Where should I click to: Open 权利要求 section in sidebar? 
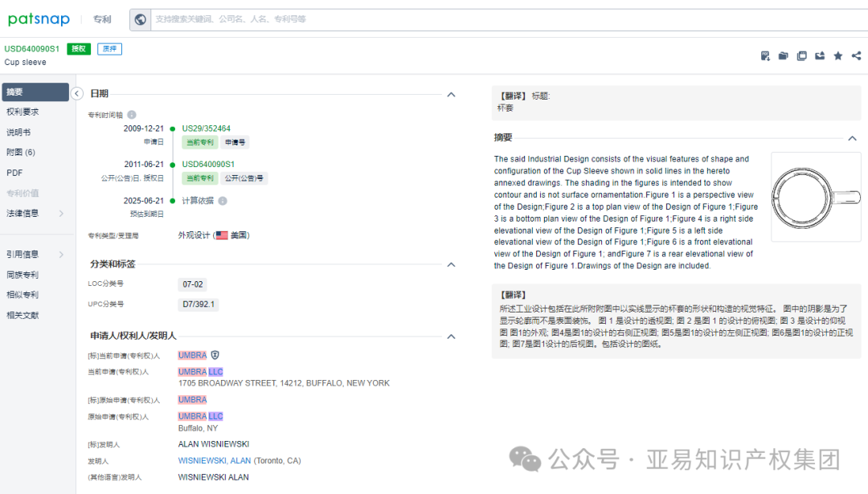point(23,112)
